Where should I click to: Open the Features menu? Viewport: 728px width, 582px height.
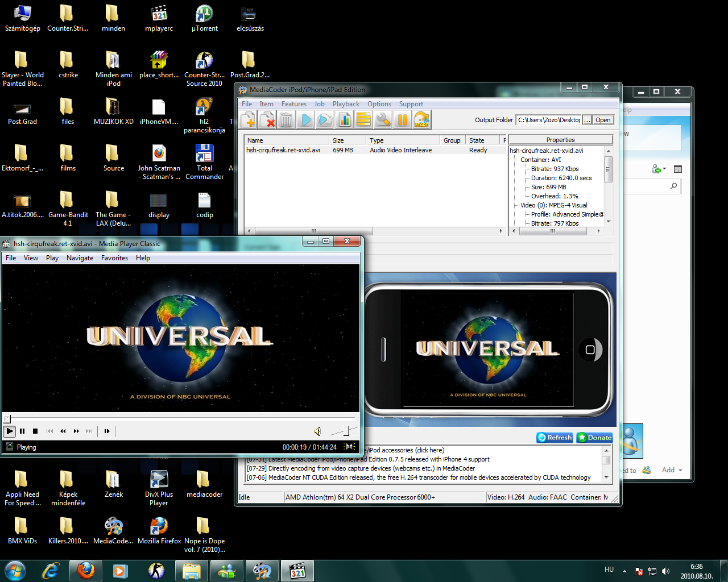pyautogui.click(x=294, y=104)
